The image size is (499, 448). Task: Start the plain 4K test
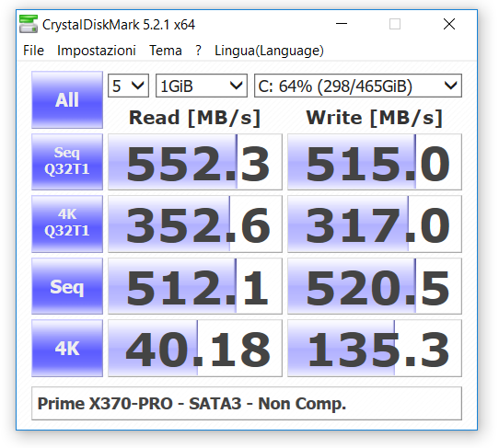pos(67,348)
